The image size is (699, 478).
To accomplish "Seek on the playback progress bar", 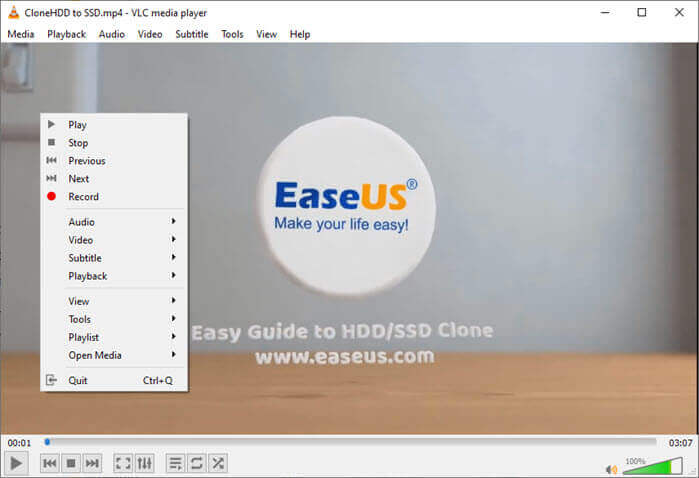I will pos(350,442).
